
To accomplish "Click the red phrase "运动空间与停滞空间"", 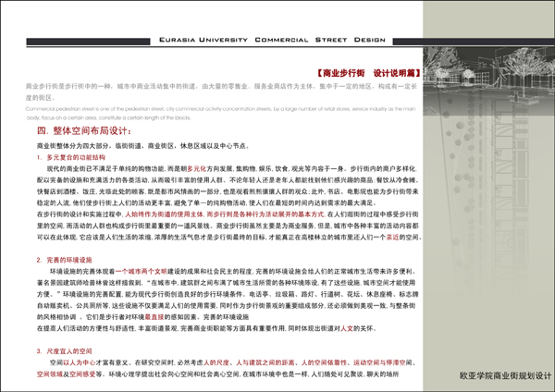I will point(383,362).
